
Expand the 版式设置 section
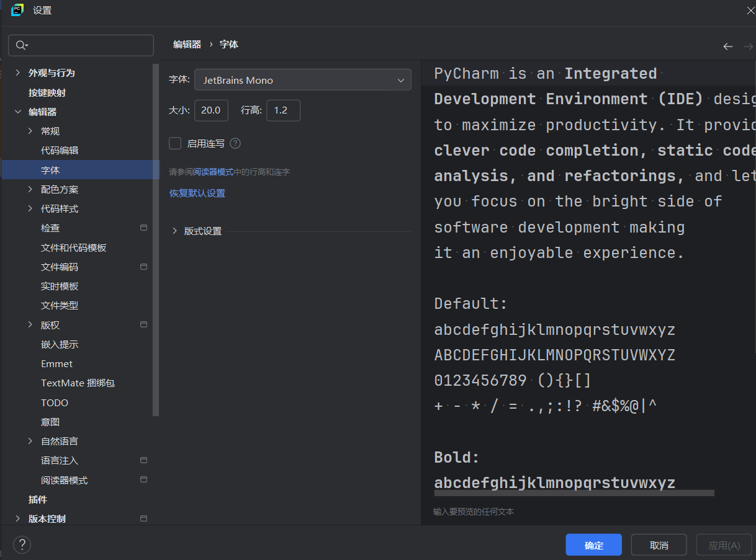175,231
